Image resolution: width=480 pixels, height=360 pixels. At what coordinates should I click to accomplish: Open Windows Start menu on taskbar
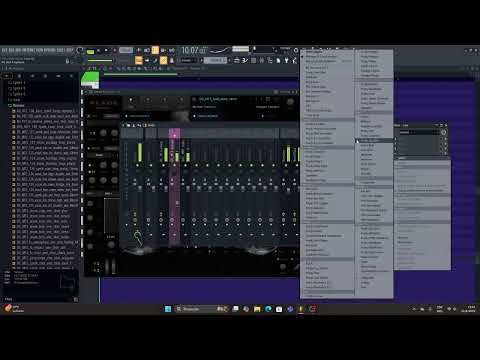click(168, 309)
